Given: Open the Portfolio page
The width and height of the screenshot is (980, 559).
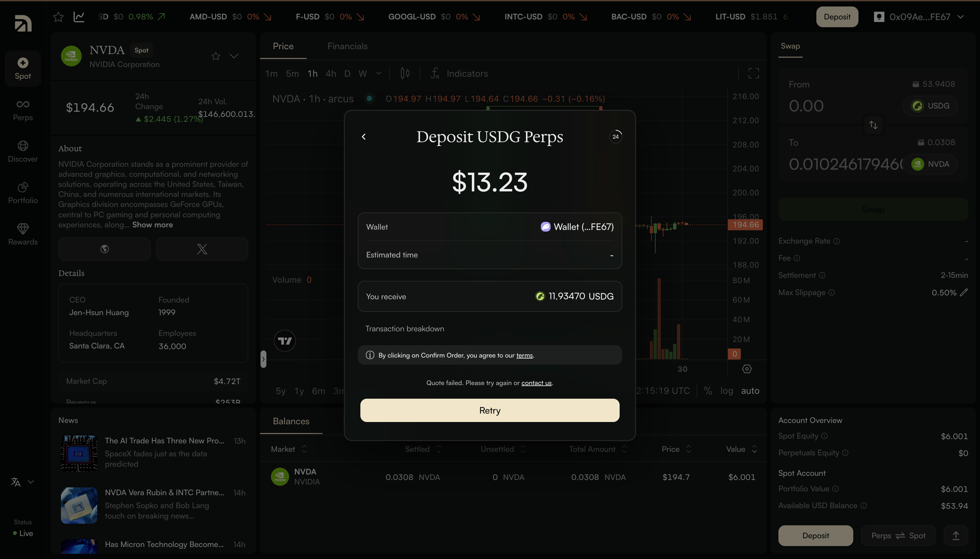Looking at the screenshot, I should 23,193.
